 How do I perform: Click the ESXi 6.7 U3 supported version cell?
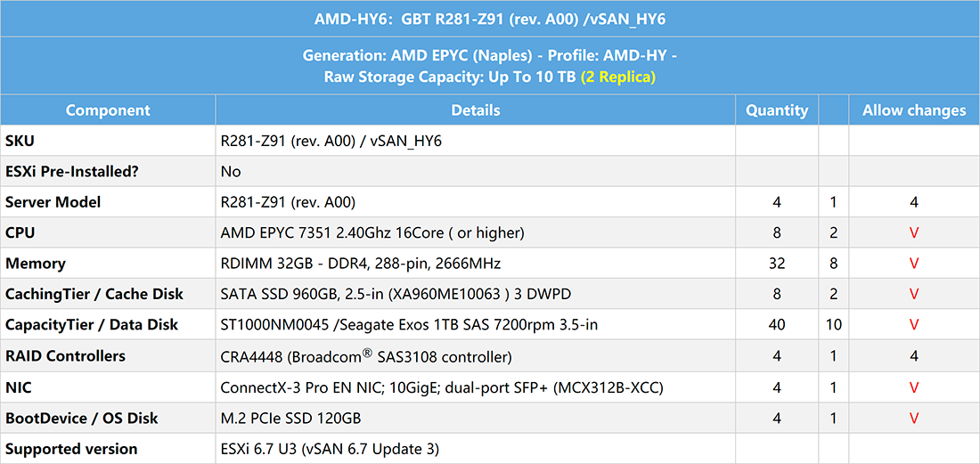coord(476,448)
